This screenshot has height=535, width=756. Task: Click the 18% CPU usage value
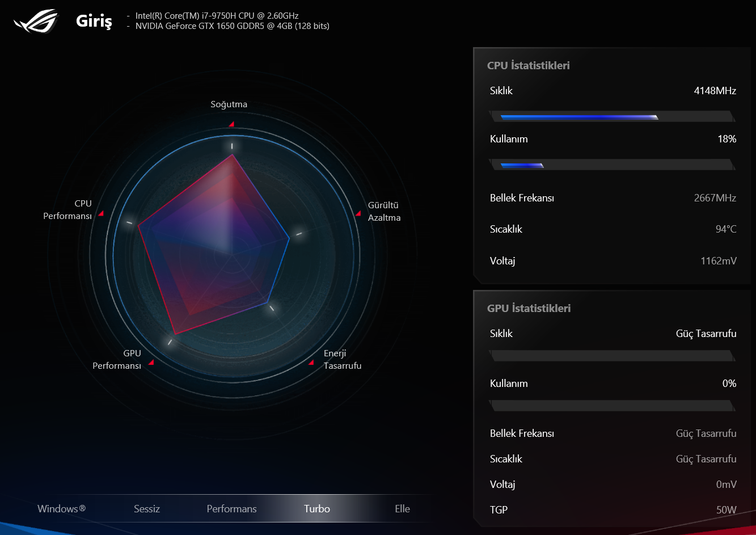pos(727,139)
